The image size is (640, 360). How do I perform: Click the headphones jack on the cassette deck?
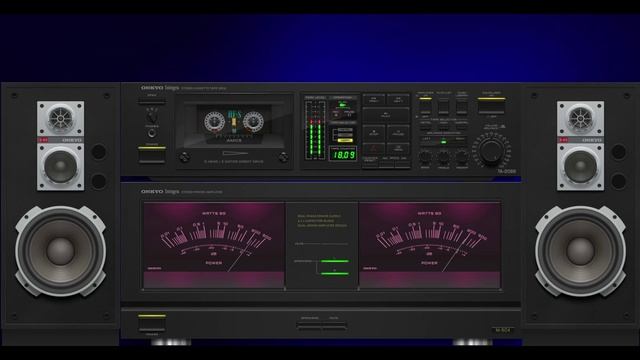(x=152, y=133)
